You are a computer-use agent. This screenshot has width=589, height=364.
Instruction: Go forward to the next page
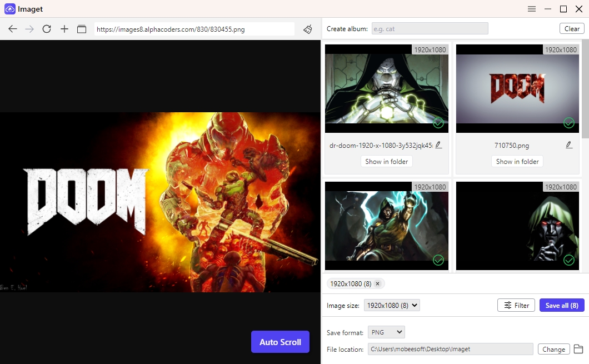[29, 29]
